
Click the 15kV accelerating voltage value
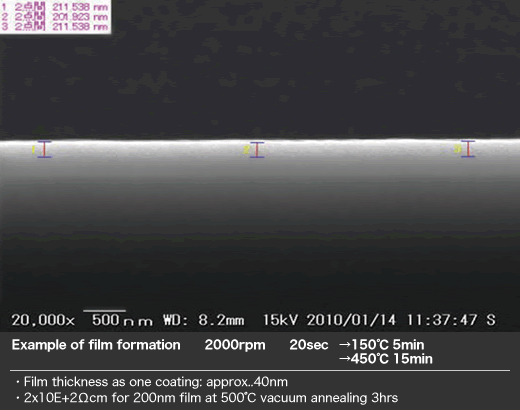coord(280,320)
